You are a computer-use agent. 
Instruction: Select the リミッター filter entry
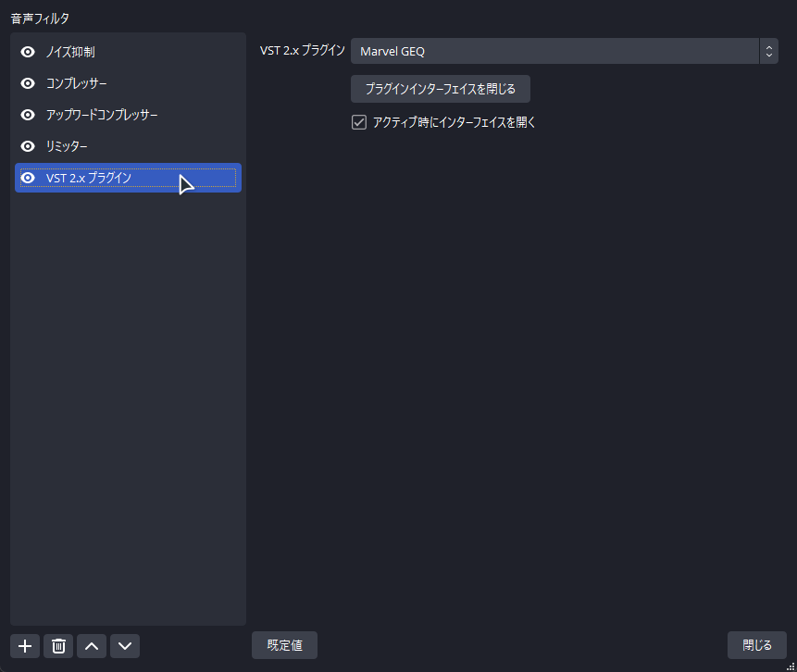tap(128, 146)
